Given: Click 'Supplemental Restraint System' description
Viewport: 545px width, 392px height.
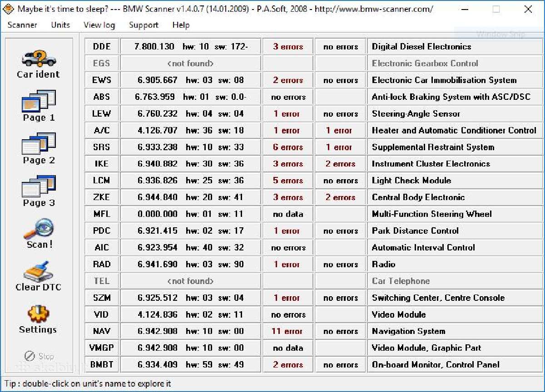Looking at the screenshot, I should click(433, 147).
